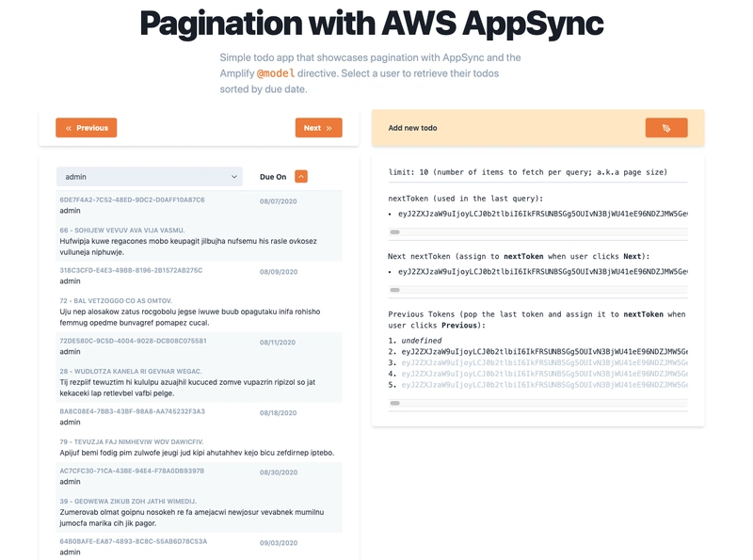
Task: Select title 72 - BAL VETZOGGO CO AS OMTOV
Action: pos(116,300)
